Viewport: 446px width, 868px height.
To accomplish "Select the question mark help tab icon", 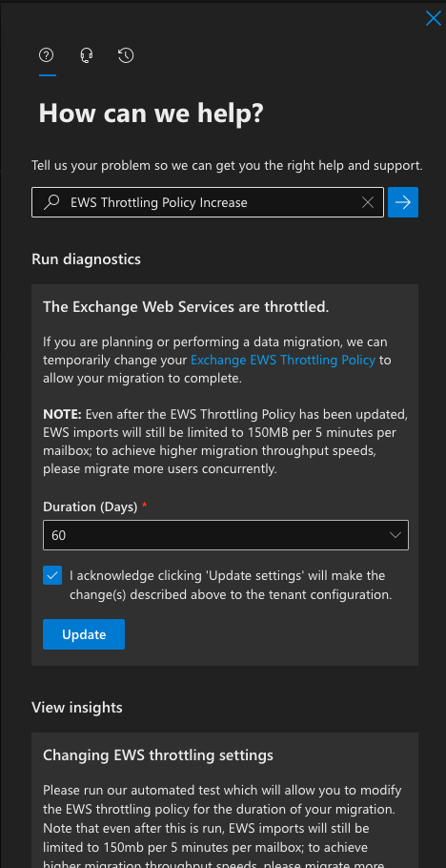I will (x=47, y=55).
